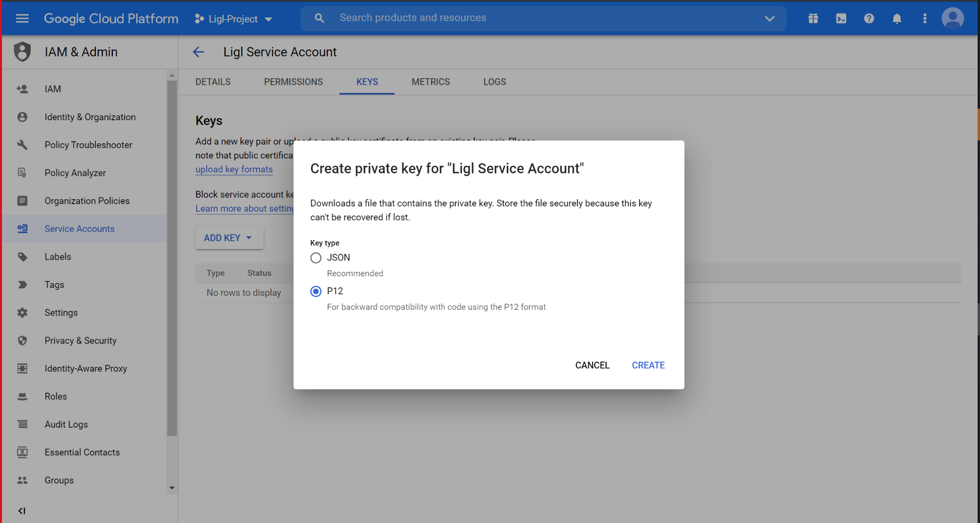Click the Service Accounts key icon

point(22,229)
